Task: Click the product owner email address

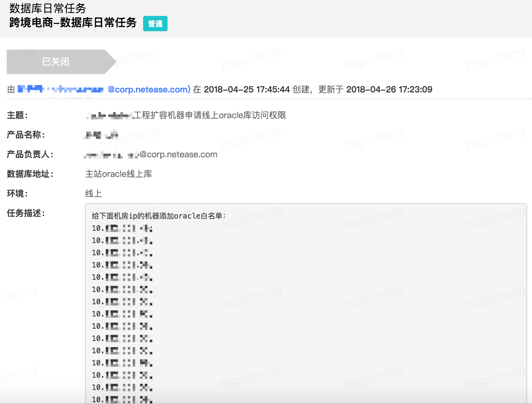Action: click(x=151, y=155)
